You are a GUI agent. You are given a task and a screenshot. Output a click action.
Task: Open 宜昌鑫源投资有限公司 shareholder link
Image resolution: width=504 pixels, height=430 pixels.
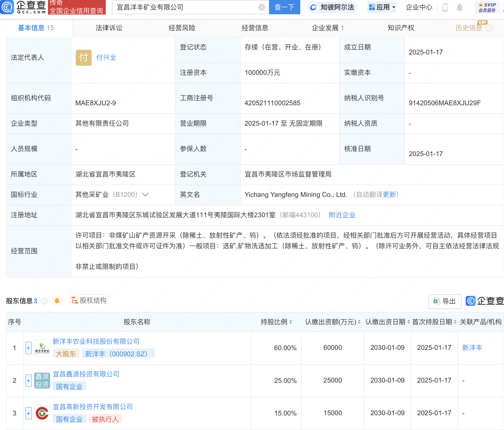point(86,374)
